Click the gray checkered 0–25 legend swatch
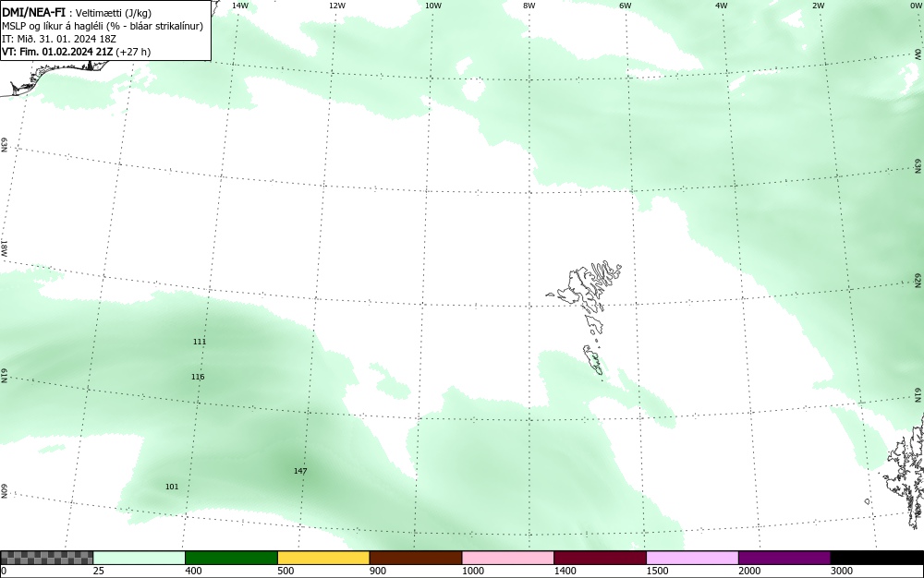The width and height of the screenshot is (924, 578). [x=46, y=558]
